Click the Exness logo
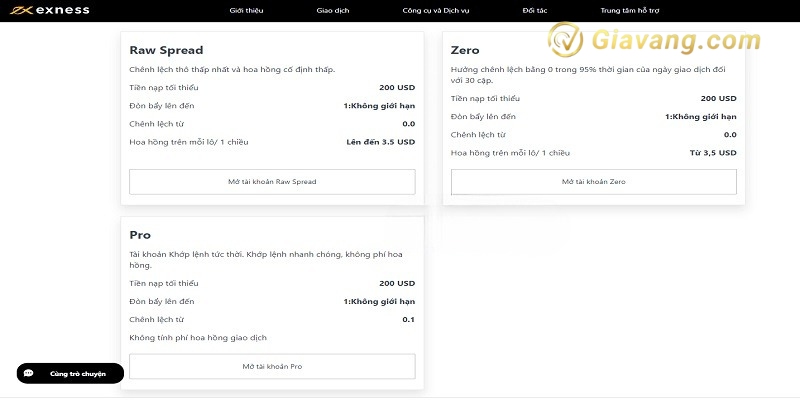The width and height of the screenshot is (800, 400). (x=52, y=11)
